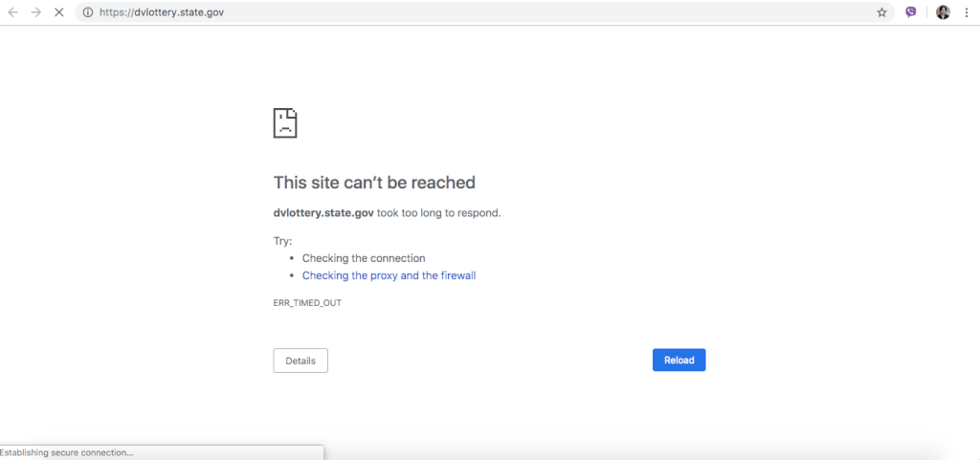The image size is (980, 460).
Task: Open 'Checking the proxy and the firewall' link
Action: pos(389,275)
